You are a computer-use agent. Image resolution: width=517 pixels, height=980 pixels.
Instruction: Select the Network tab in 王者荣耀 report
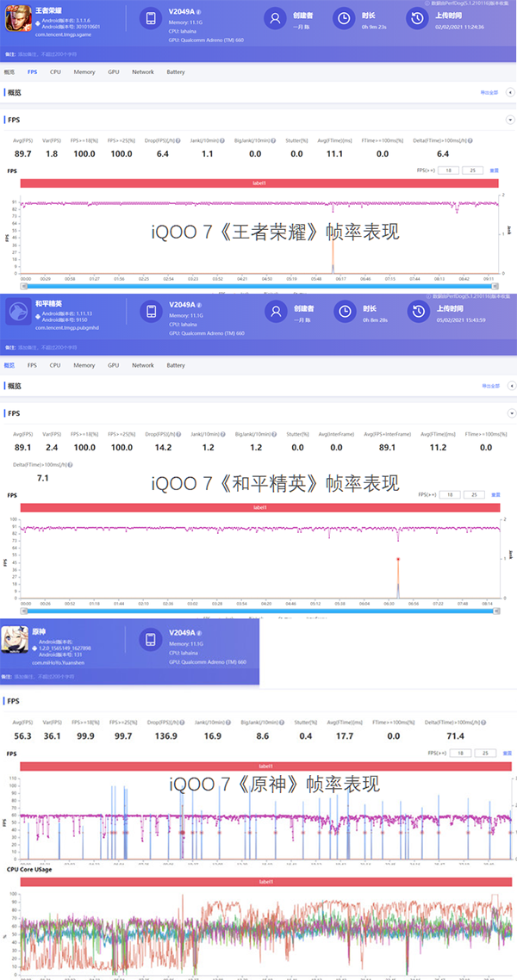click(x=143, y=72)
